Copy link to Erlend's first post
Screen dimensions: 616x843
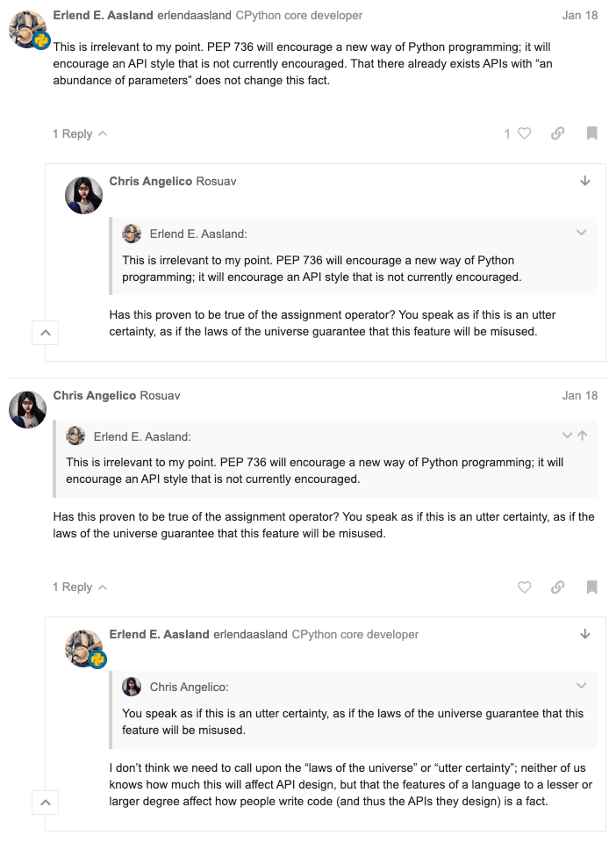tap(557, 133)
